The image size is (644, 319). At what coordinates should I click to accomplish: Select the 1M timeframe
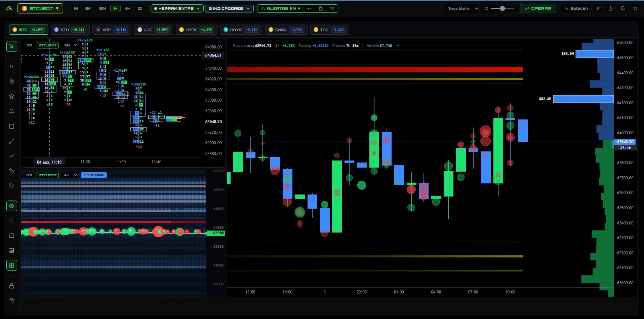point(76,8)
